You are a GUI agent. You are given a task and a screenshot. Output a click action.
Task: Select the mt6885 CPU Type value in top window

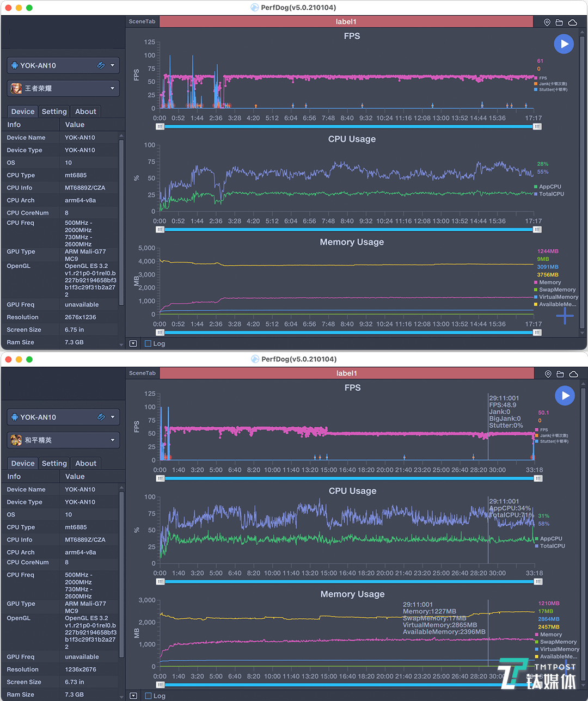[x=76, y=175]
